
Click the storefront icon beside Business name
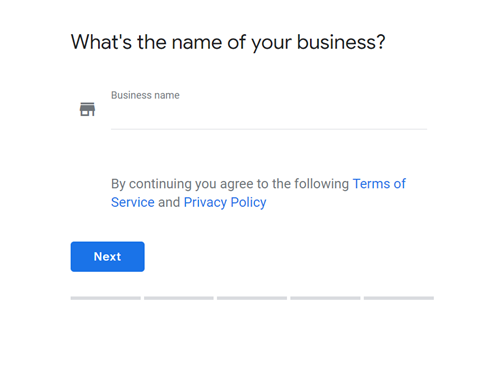(87, 109)
